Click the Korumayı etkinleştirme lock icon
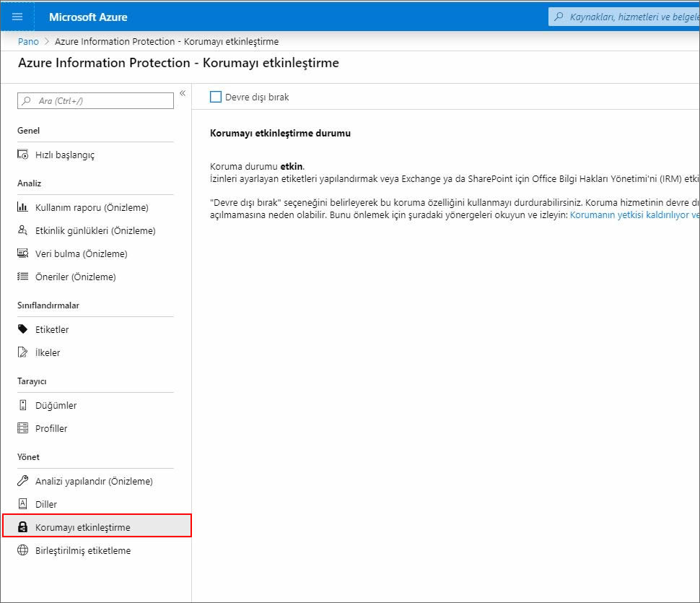Screen dimensions: 700x603 tap(23, 527)
